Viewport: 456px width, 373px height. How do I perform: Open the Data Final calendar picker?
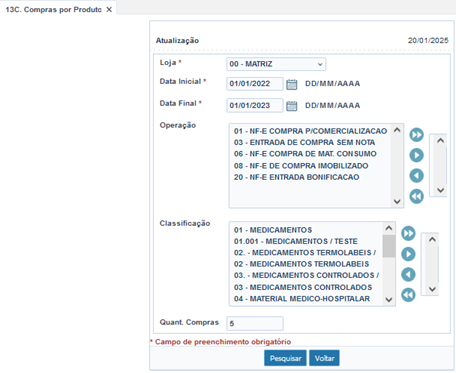click(292, 106)
